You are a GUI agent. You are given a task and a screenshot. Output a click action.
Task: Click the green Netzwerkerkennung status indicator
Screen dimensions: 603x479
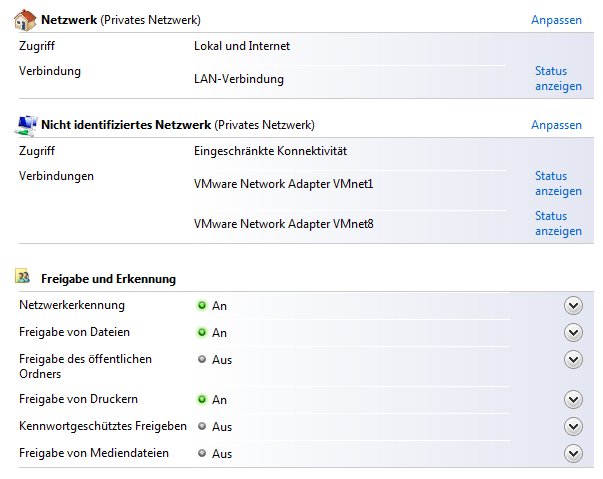[201, 305]
